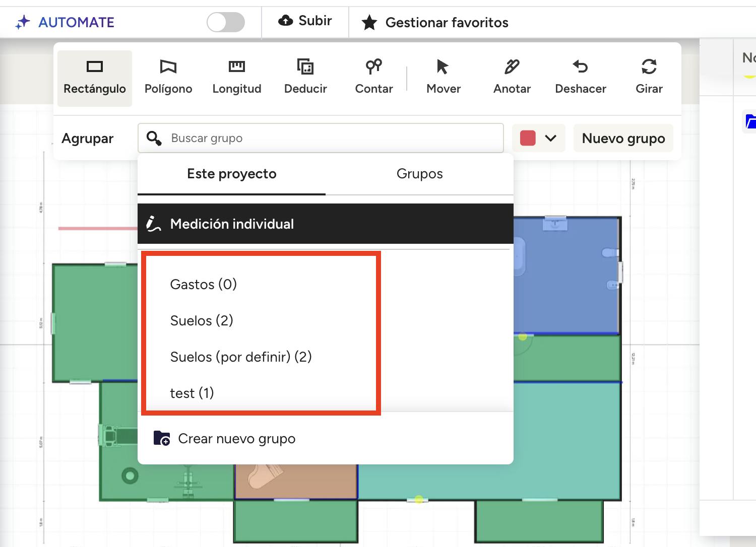Click Crear nuevo grupo

pyautogui.click(x=236, y=439)
